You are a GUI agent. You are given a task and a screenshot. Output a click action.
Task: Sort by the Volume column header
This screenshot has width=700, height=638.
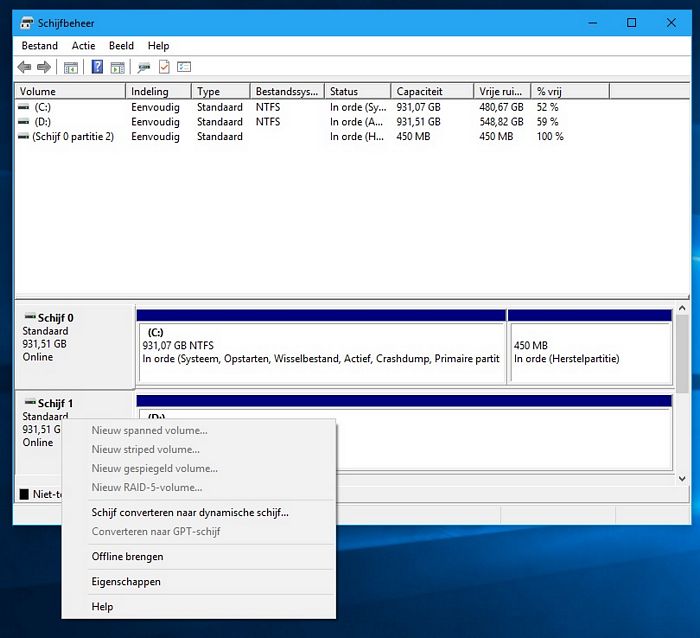point(38,91)
